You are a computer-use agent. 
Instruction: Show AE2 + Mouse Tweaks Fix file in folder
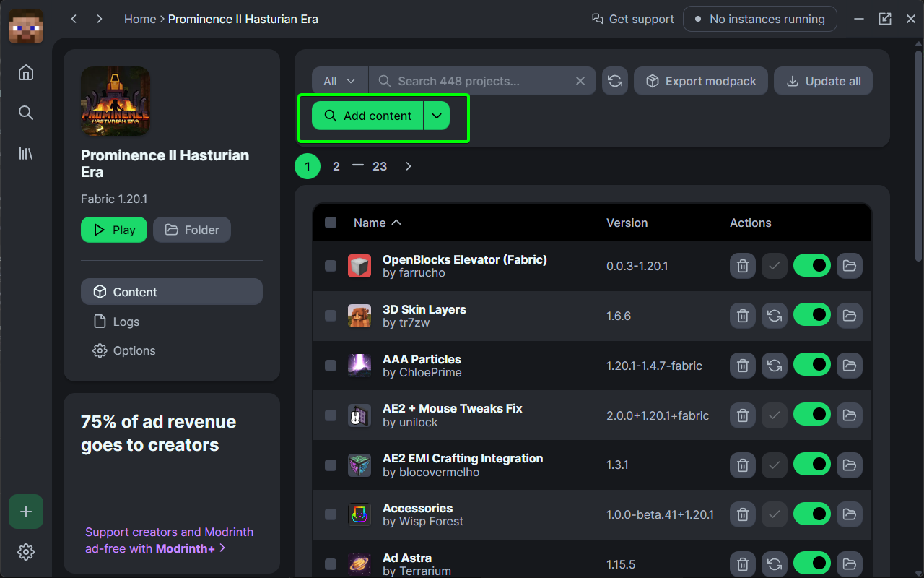point(850,415)
